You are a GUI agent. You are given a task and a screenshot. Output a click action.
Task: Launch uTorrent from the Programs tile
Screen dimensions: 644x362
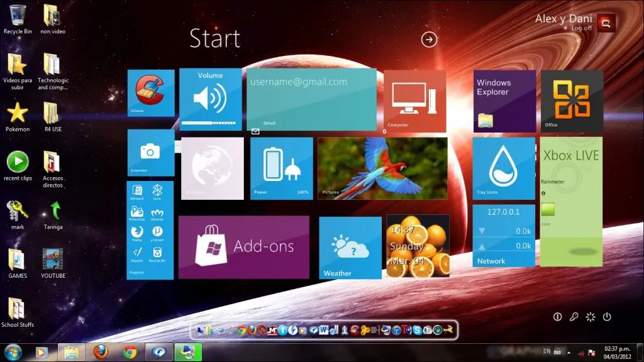coord(157,233)
